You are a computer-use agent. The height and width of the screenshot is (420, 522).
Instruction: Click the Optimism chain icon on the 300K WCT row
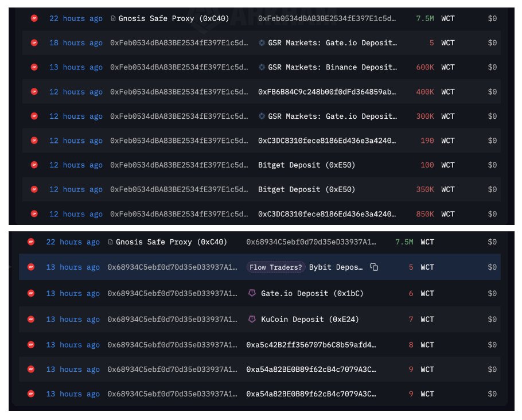tap(34, 116)
